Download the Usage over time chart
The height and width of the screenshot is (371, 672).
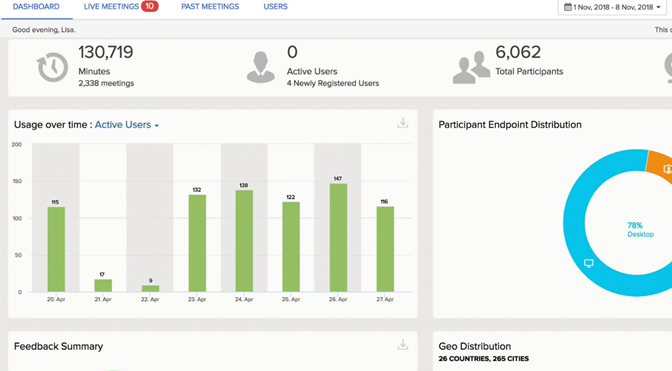(402, 123)
